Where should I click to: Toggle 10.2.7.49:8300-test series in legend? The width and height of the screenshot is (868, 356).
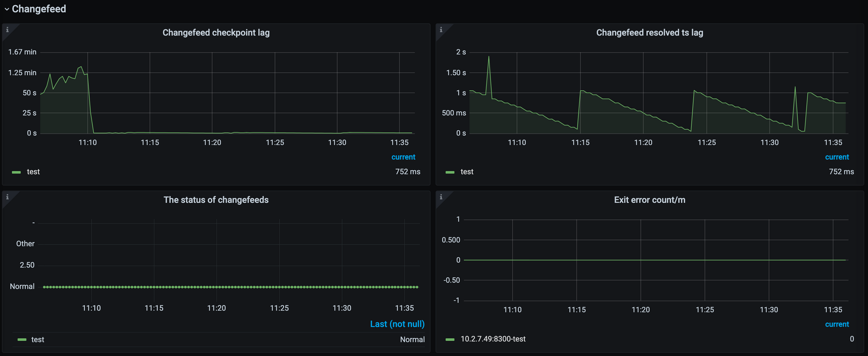pyautogui.click(x=493, y=339)
